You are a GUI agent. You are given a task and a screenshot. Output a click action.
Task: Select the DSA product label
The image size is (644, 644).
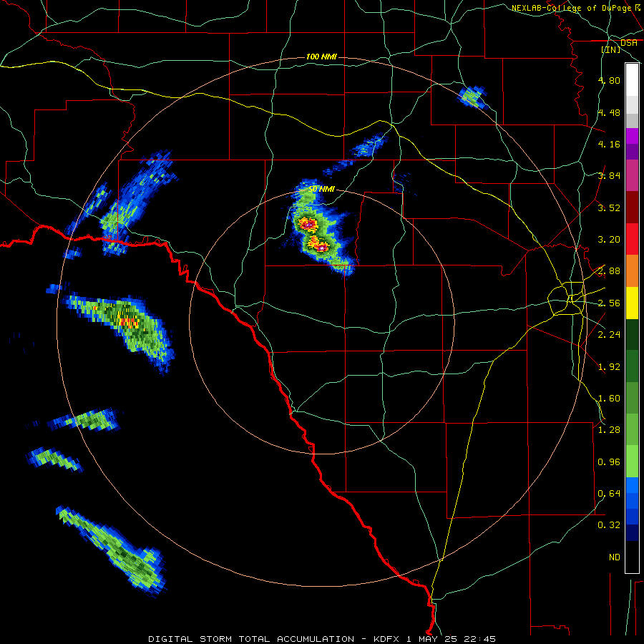629,43
